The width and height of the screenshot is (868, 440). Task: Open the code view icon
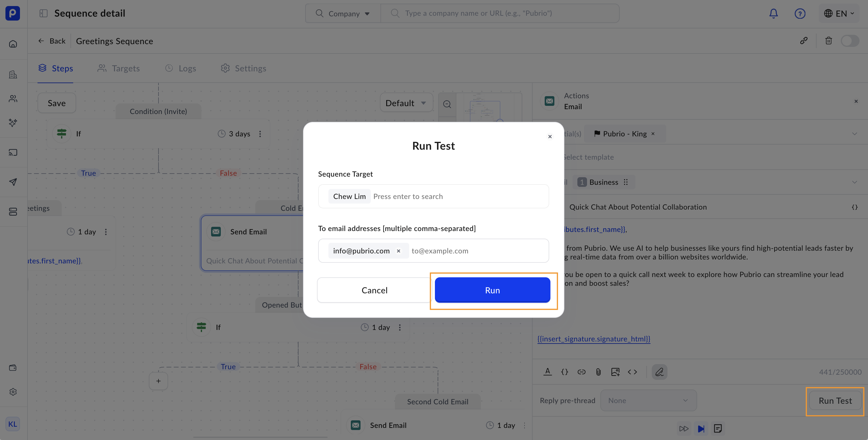coord(632,372)
